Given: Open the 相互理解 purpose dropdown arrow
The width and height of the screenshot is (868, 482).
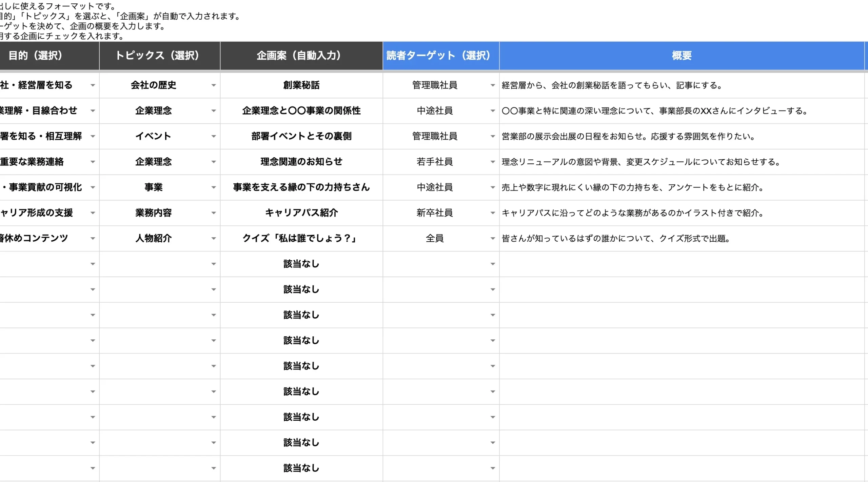Looking at the screenshot, I should click(93, 136).
